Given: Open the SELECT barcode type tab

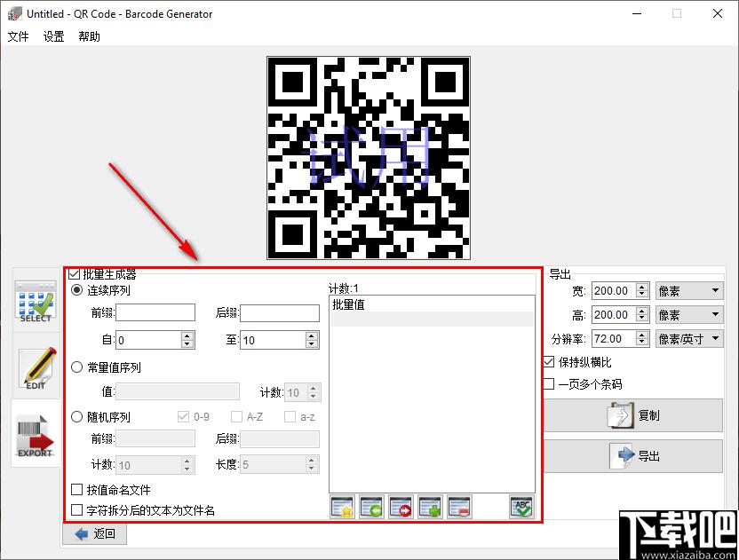Looking at the screenshot, I should (36, 302).
